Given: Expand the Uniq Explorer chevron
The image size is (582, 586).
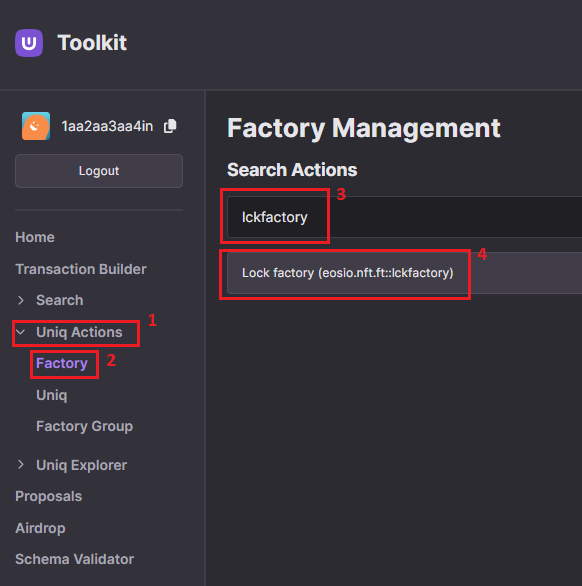Looking at the screenshot, I should tap(21, 465).
